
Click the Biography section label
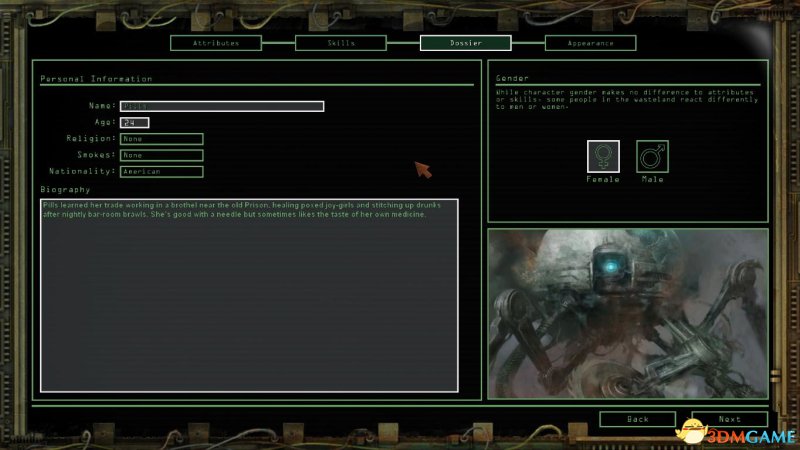tap(65, 189)
